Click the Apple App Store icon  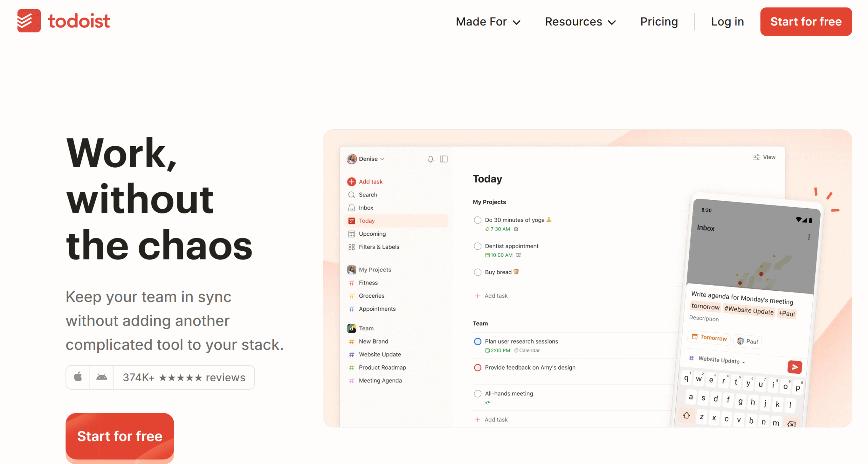pyautogui.click(x=78, y=377)
